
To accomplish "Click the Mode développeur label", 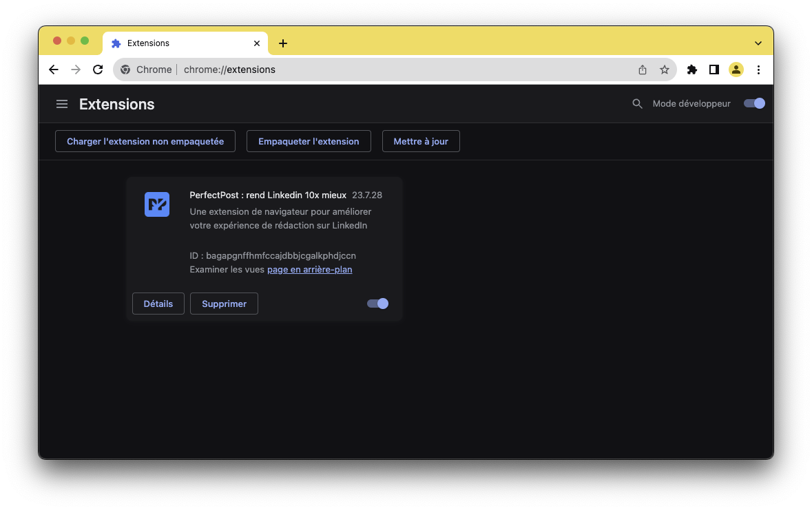I will point(691,103).
